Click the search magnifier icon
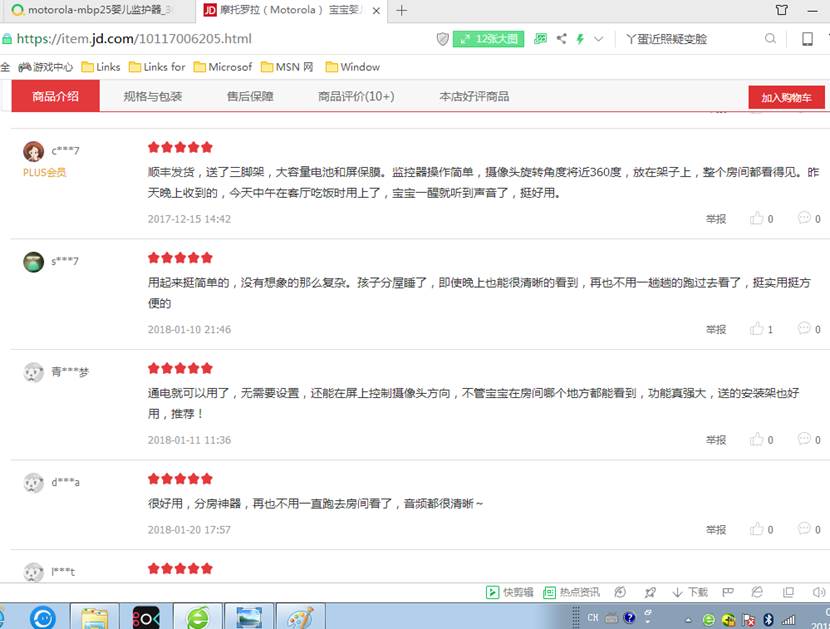The height and width of the screenshot is (629, 830). (770, 39)
